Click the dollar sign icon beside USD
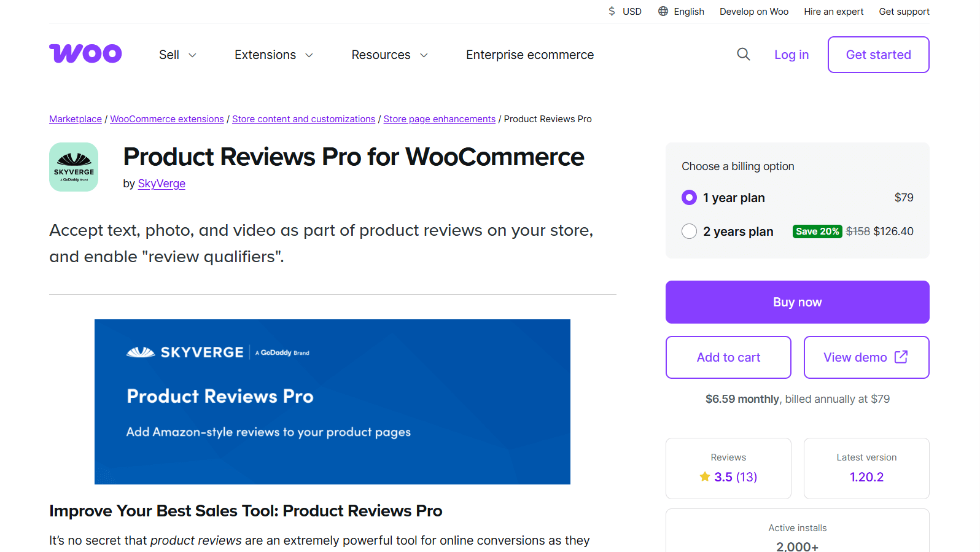The width and height of the screenshot is (980, 552). pos(611,11)
